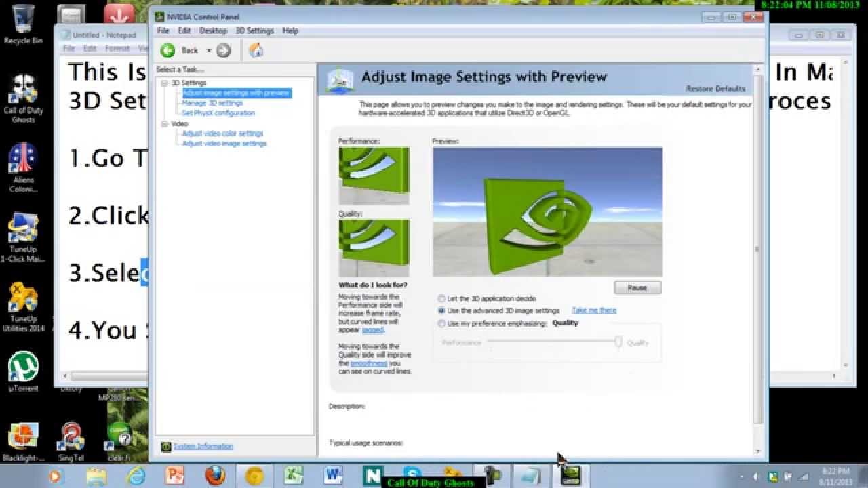Screen dimensions: 868x488
Task: Click the grey Forward arrow icon
Action: 223,50
